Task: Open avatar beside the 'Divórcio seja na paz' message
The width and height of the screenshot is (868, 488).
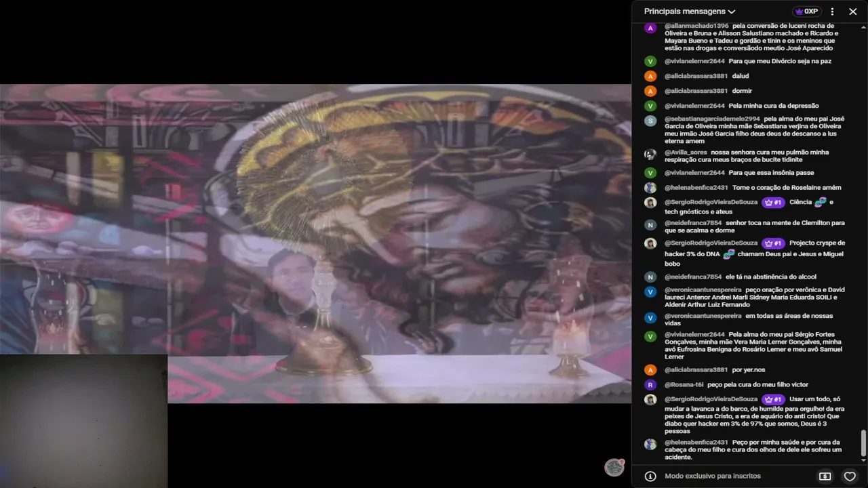Action: pos(650,61)
